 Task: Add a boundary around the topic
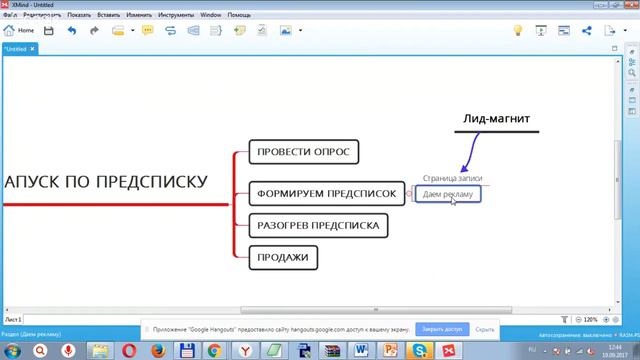(x=193, y=31)
